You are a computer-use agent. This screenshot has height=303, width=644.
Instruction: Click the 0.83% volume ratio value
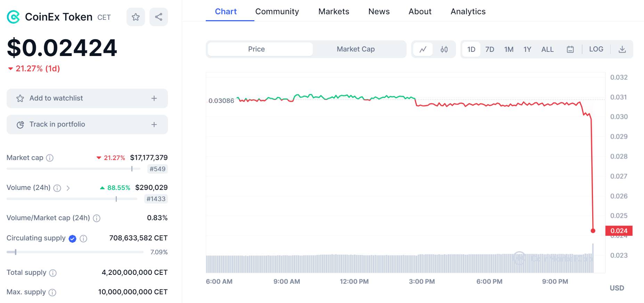point(157,218)
